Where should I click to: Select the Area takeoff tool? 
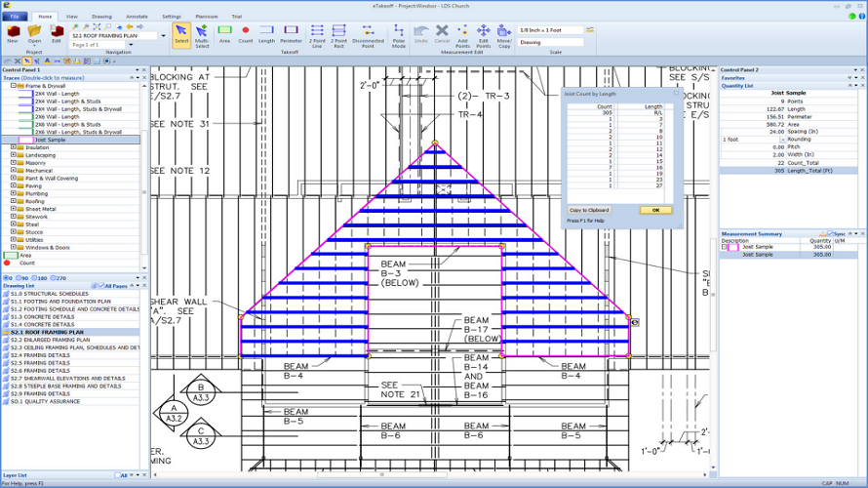[x=224, y=34]
